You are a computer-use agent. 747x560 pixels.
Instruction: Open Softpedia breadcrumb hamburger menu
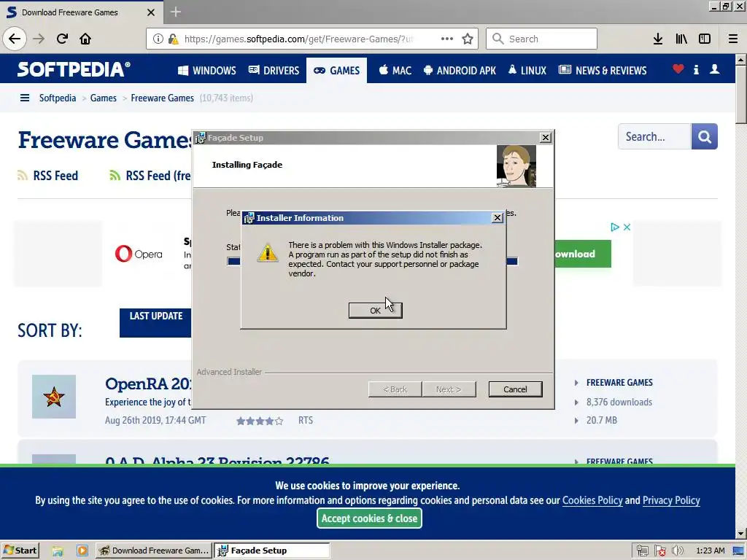[25, 98]
